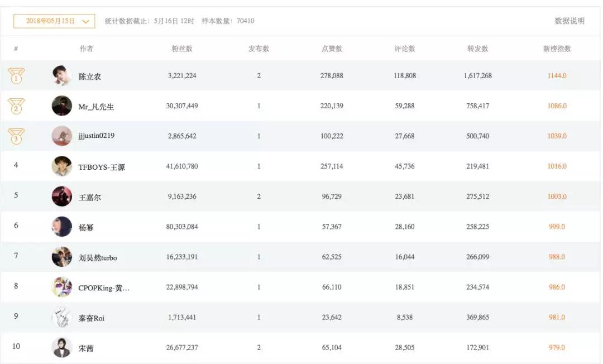Image resolution: width=603 pixels, height=364 pixels.
Task: Select author 王嘉尔
Action: [89, 197]
